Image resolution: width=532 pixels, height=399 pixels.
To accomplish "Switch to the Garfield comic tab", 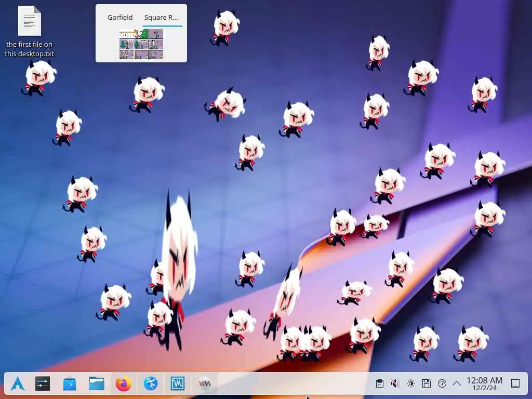I will (x=120, y=17).
